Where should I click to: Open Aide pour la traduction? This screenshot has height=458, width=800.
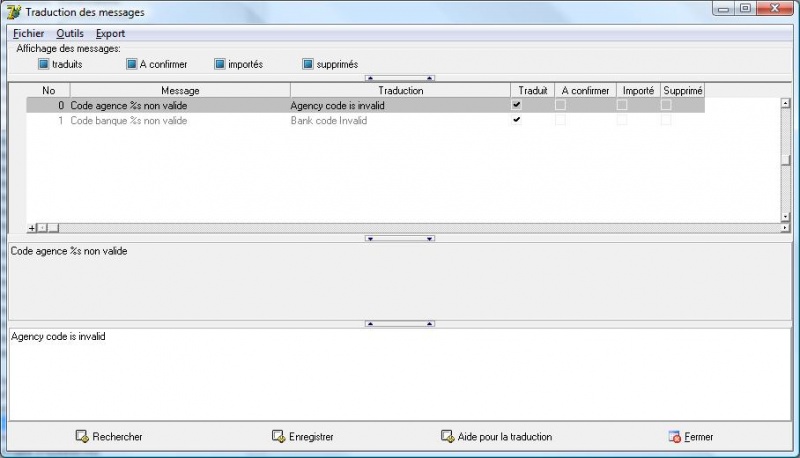coord(496,437)
